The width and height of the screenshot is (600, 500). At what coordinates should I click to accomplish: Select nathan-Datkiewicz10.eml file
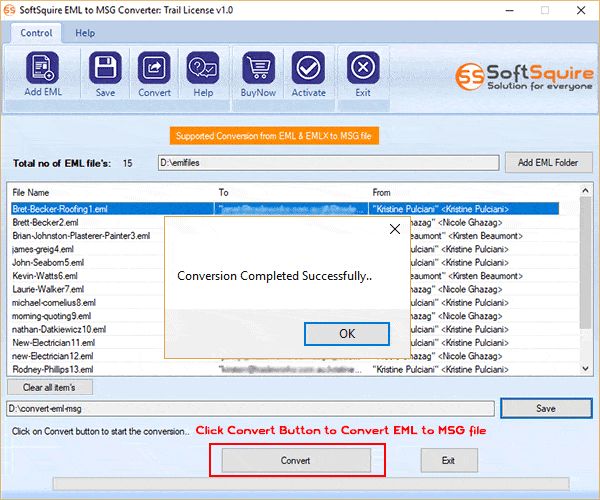click(59, 329)
